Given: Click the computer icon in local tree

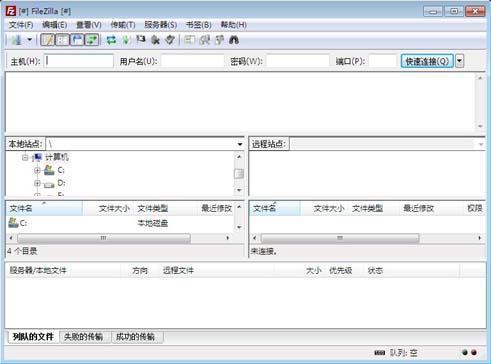Looking at the screenshot, I should point(37,157).
